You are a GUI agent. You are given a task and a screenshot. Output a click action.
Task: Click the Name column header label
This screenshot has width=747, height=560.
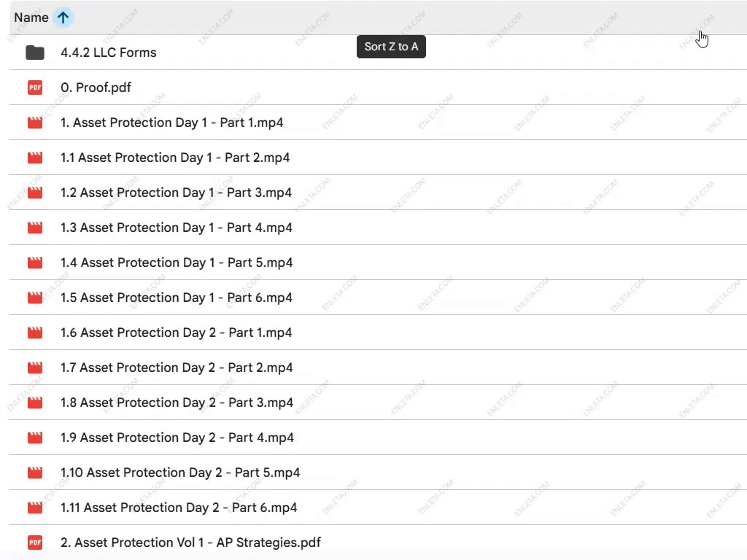(x=31, y=17)
